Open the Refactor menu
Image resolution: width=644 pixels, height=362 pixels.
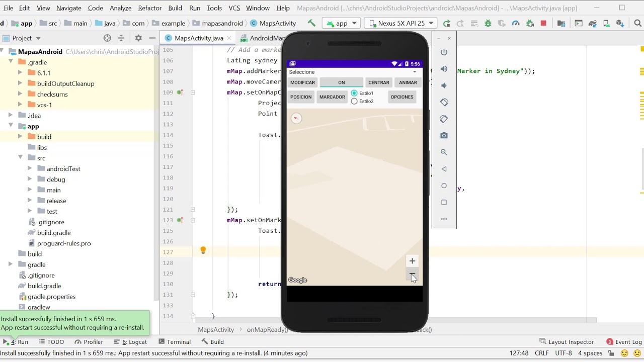click(150, 8)
